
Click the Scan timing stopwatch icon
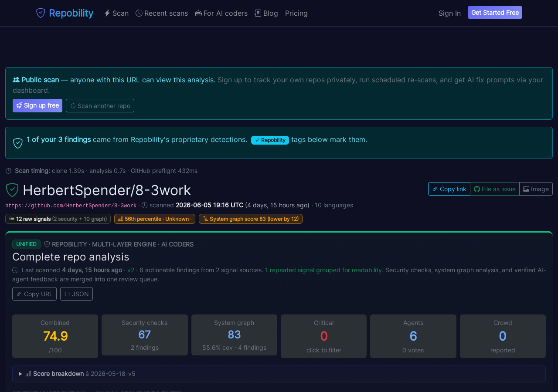point(8,171)
